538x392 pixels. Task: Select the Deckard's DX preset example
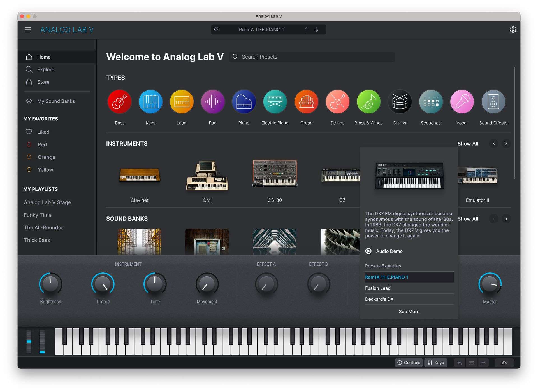pos(409,299)
